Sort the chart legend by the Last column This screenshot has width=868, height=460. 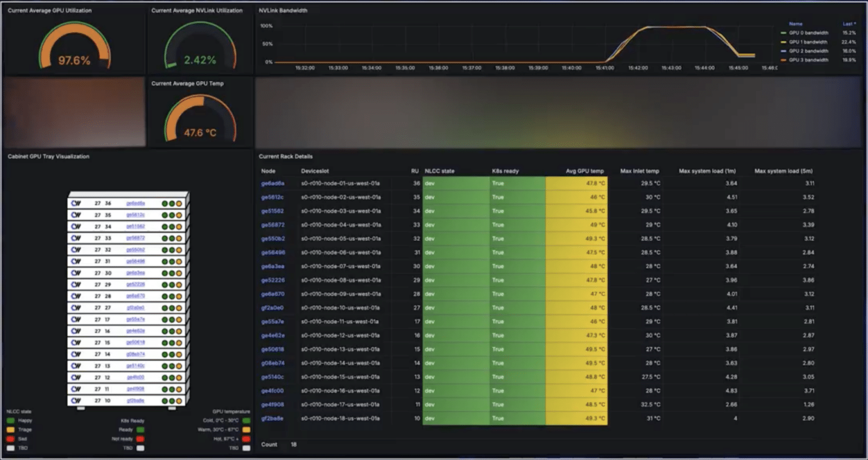(849, 24)
